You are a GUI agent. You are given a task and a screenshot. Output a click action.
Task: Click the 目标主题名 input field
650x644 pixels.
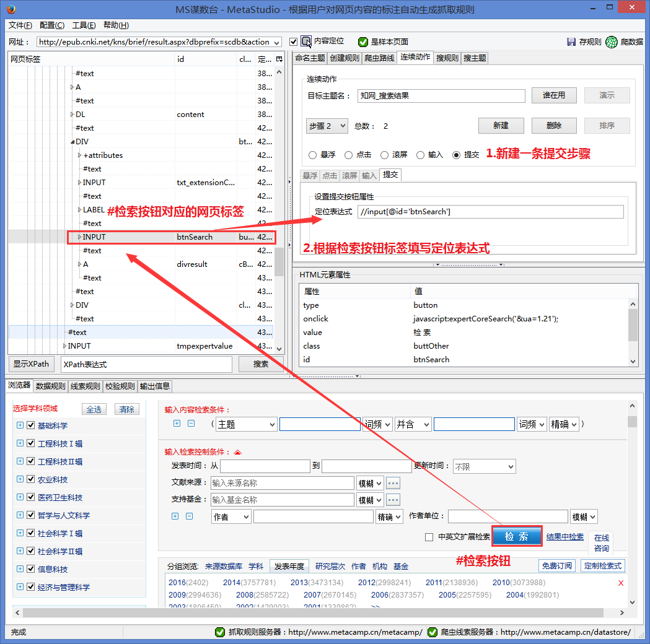click(x=441, y=95)
